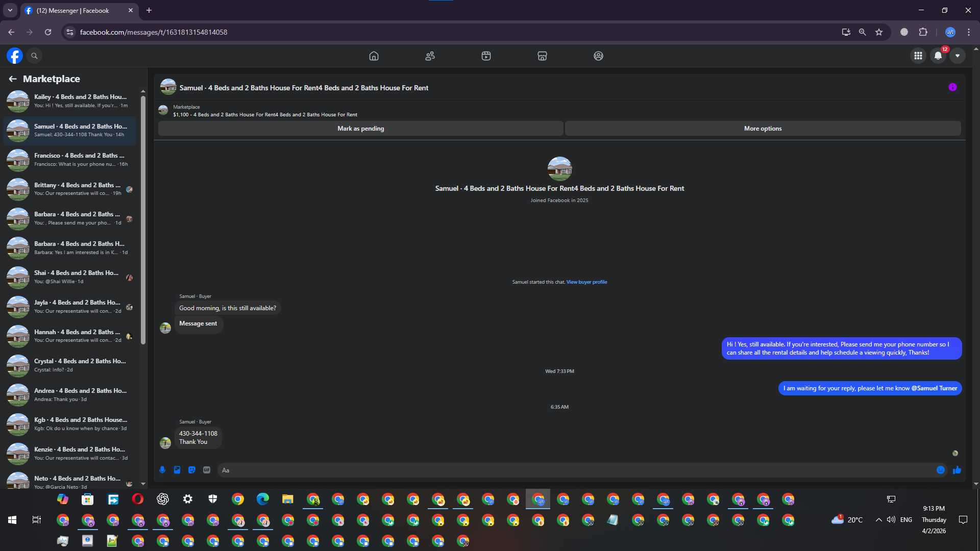Click the conversation list scrollbar
The width and height of the screenshot is (980, 551).
[x=143, y=219]
